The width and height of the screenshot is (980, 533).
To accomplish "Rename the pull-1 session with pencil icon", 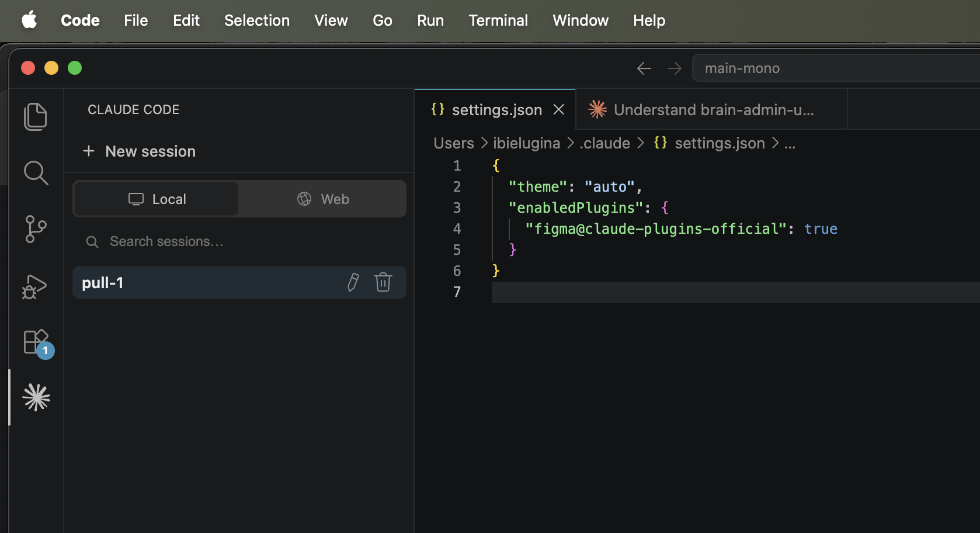I will tap(353, 282).
